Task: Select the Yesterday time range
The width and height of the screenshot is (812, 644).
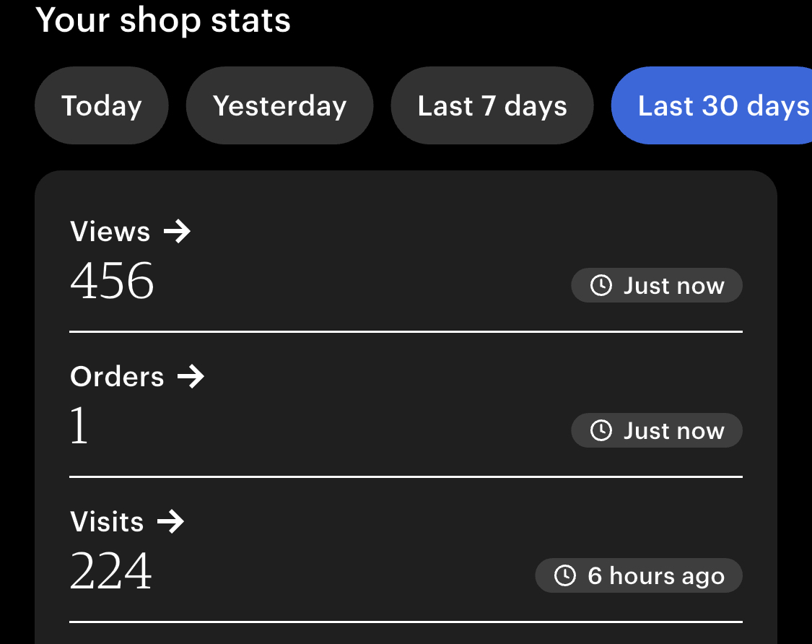Action: coord(279,105)
